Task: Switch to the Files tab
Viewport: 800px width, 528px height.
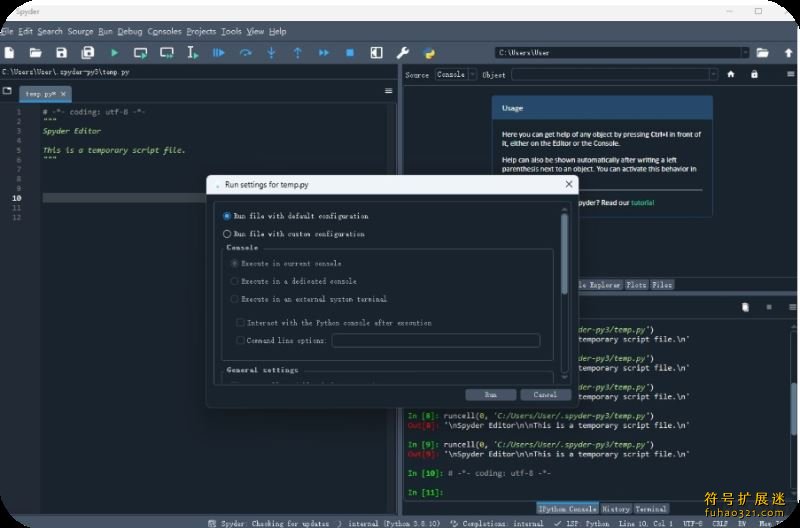Action: pos(662,285)
